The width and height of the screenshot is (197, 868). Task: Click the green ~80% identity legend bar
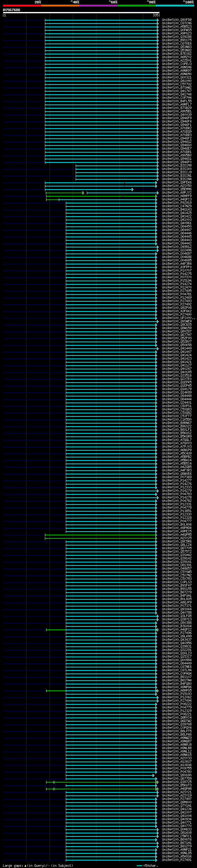pos(137,6)
